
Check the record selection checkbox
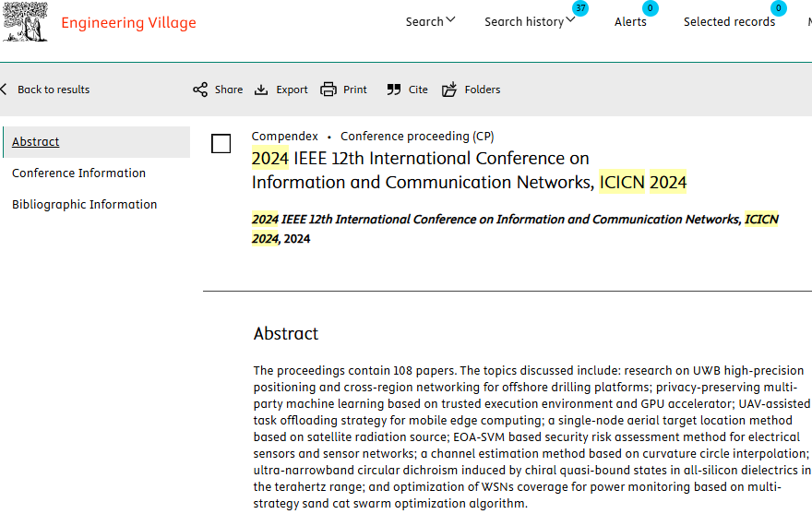(221, 144)
